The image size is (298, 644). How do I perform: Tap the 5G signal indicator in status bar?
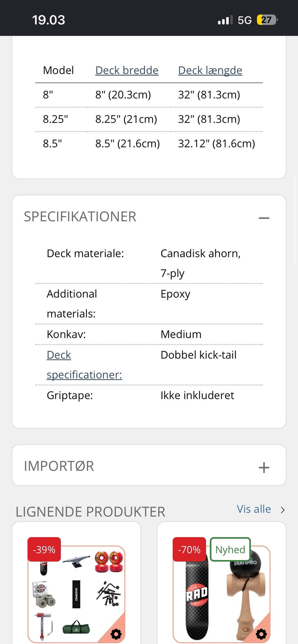pos(245,20)
